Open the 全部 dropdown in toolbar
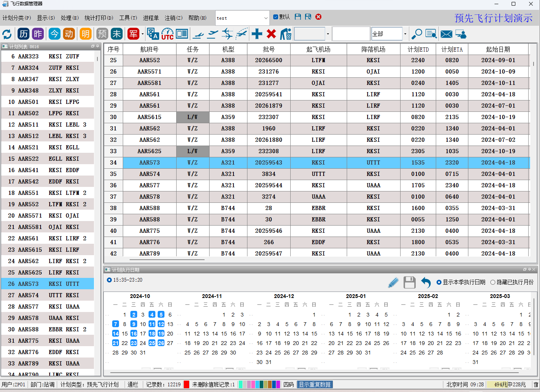 pyautogui.click(x=405, y=34)
